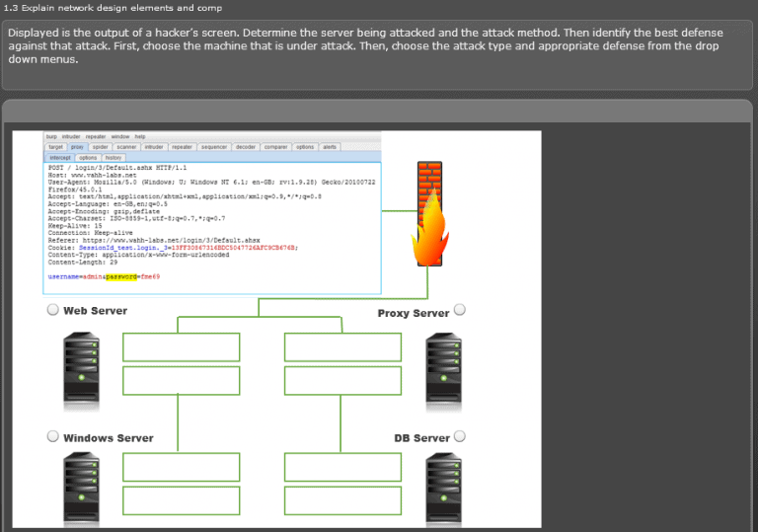Select the Proxy Server radio button
The width and height of the screenshot is (758, 532).
[459, 310]
